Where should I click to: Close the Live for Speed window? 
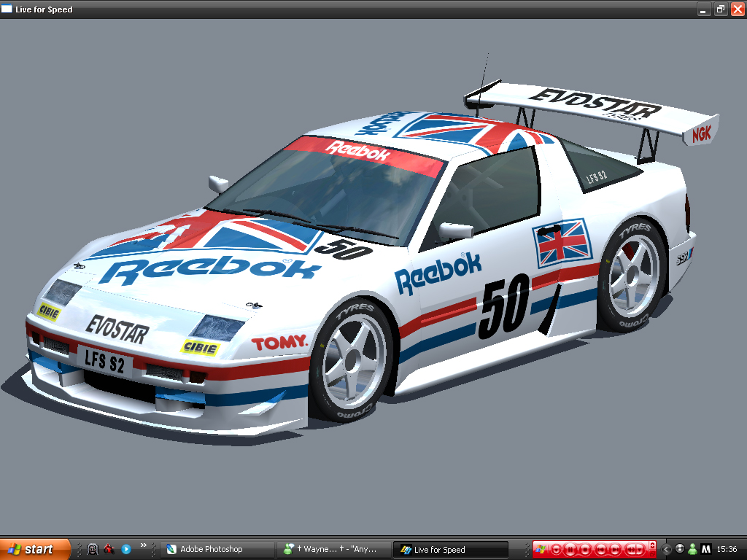point(738,9)
